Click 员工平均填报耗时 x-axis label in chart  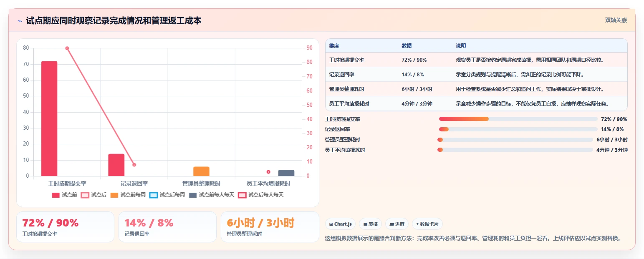click(x=268, y=184)
